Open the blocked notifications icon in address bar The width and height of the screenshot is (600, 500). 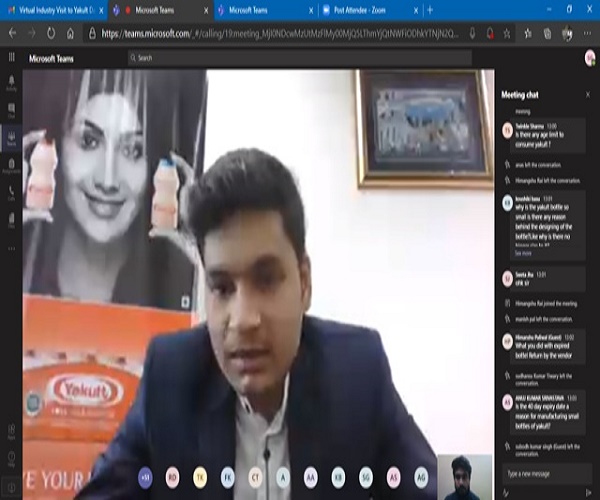pyautogui.click(x=490, y=34)
